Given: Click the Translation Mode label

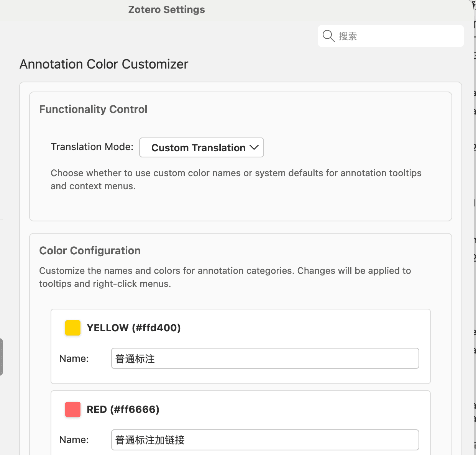Looking at the screenshot, I should pyautogui.click(x=92, y=147).
